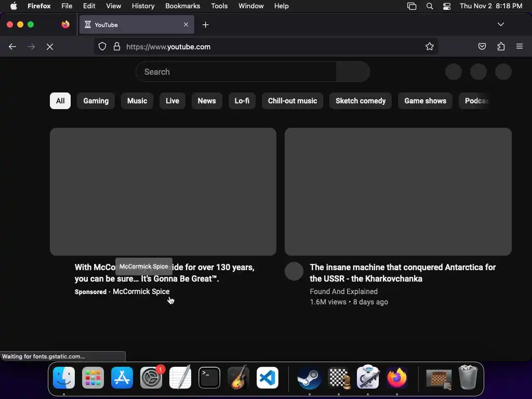
Task: Open a new tab with plus button
Action: 205,25
